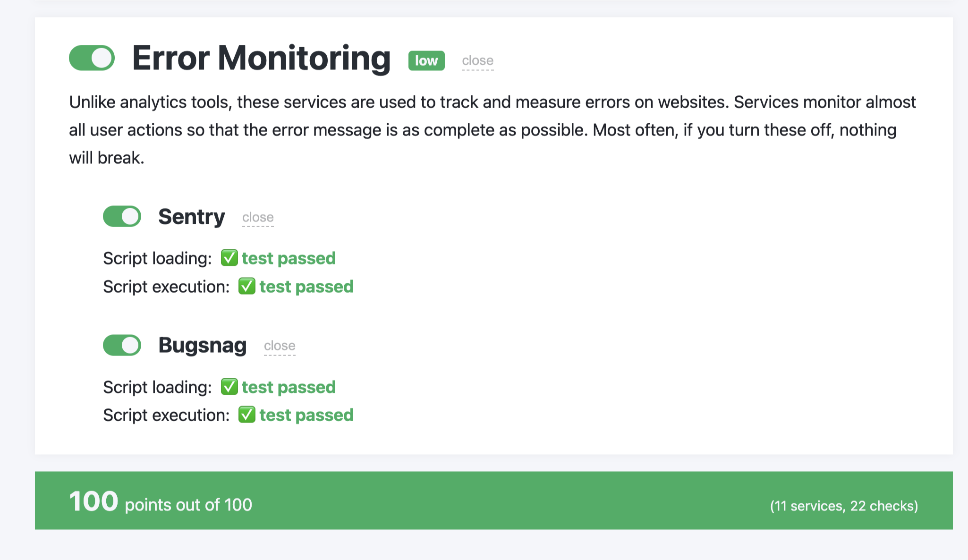Click 'Script execution:' label under Sentry
Viewport: 968px width, 560px height.
tap(166, 287)
